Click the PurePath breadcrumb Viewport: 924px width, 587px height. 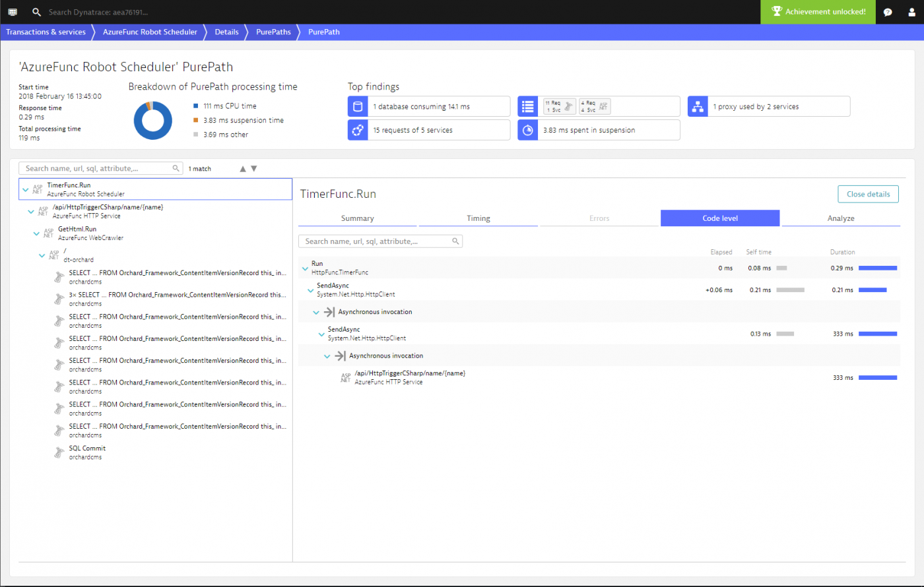point(324,32)
